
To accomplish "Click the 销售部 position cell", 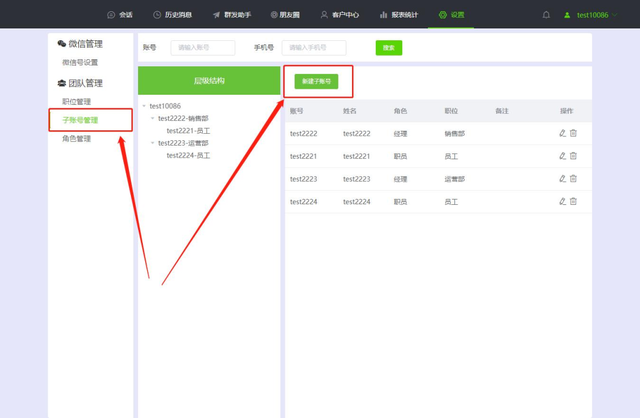I will coord(455,133).
